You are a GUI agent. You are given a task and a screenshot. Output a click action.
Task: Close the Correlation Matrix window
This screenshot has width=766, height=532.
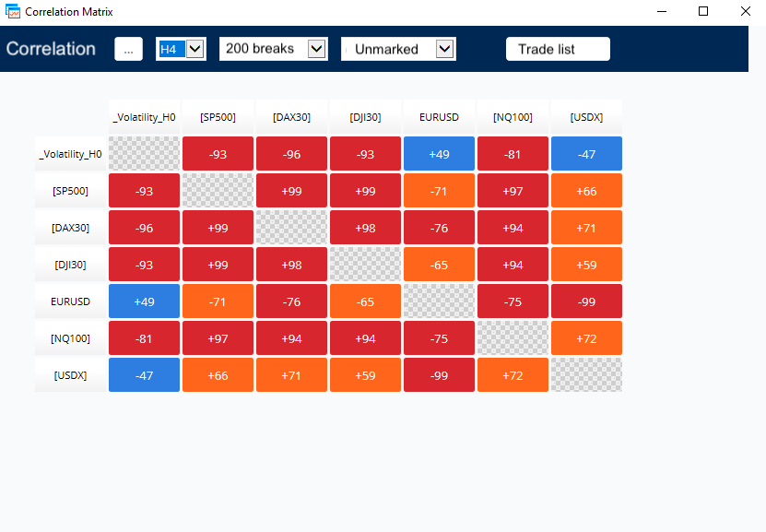coord(745,11)
